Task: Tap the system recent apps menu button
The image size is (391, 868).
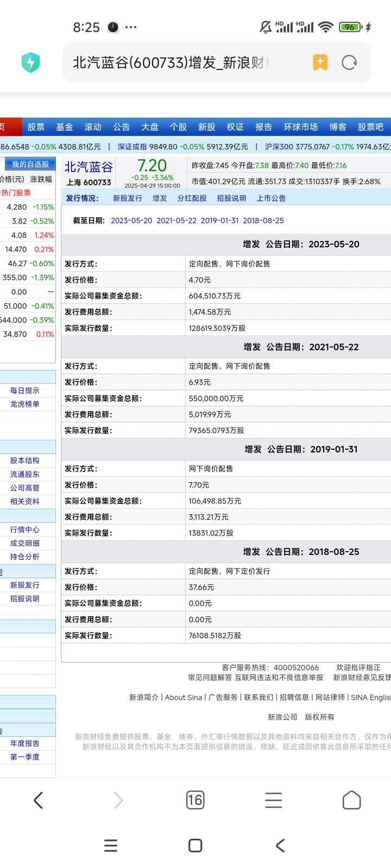Action: click(x=111, y=845)
